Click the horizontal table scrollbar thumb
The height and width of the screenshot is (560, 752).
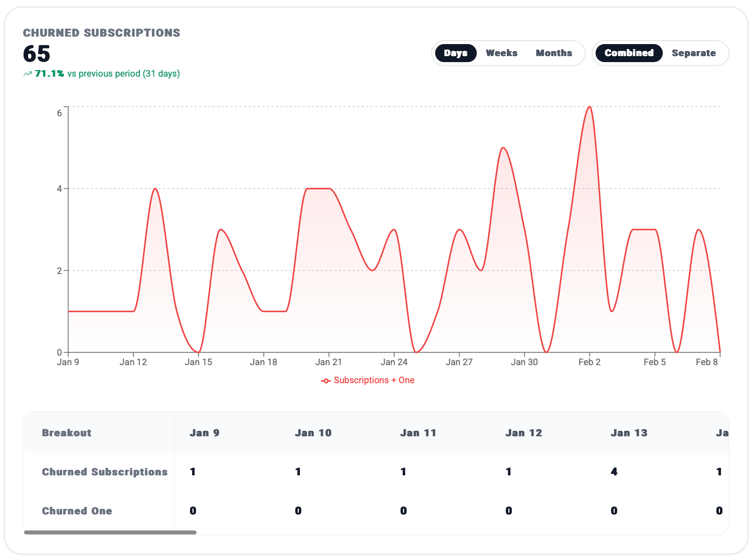[110, 532]
